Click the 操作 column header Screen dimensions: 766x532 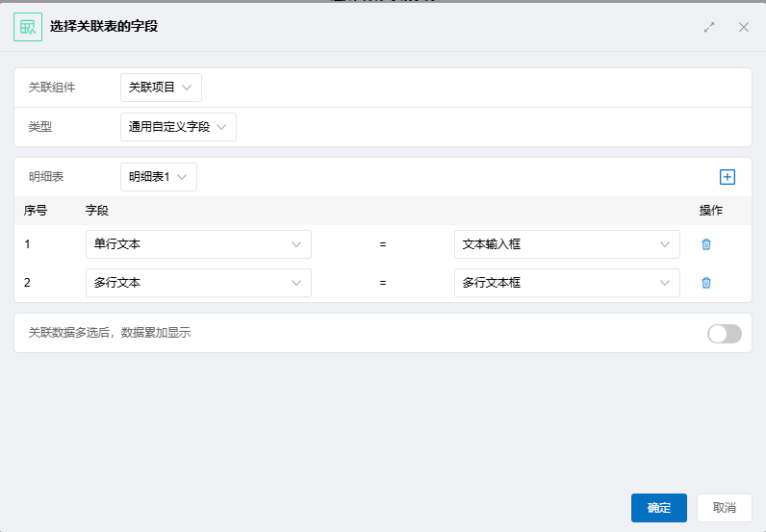tap(711, 211)
